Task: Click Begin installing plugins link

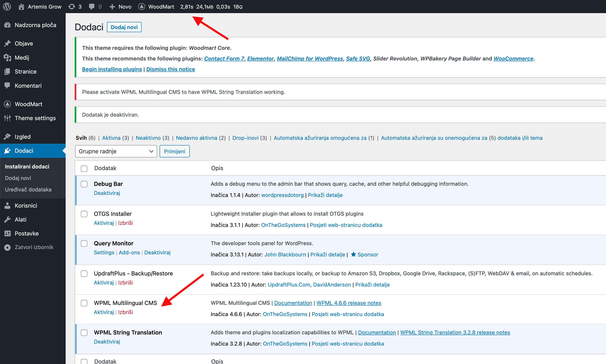Action: click(112, 69)
